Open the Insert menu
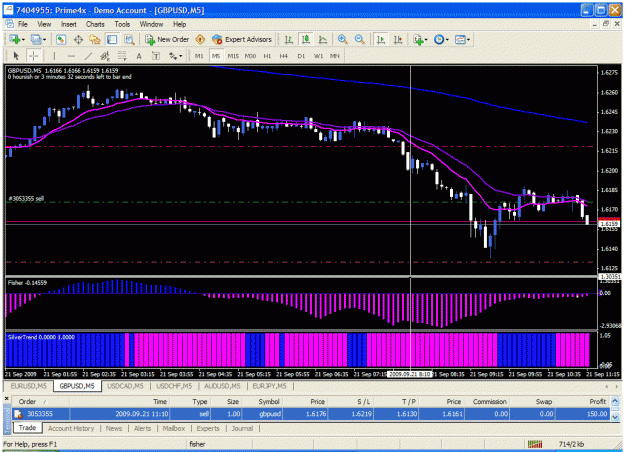The image size is (625, 452). pyautogui.click(x=69, y=24)
